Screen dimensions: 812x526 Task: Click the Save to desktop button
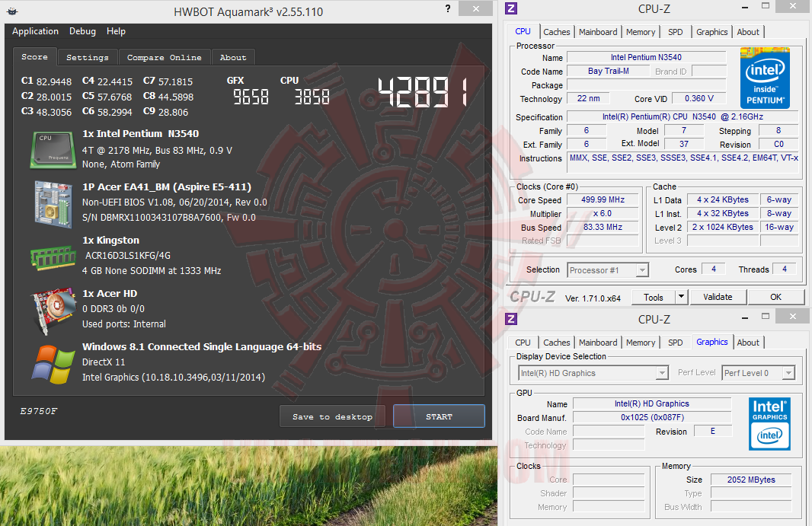[332, 416]
